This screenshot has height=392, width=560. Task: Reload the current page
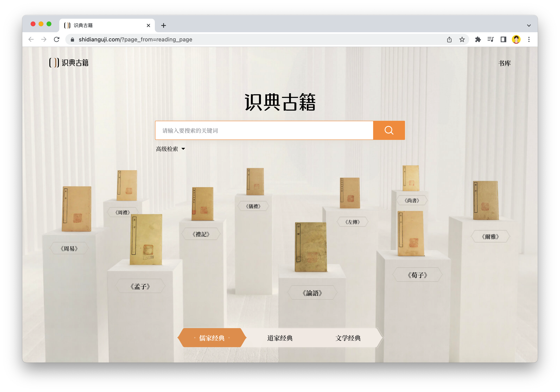pyautogui.click(x=57, y=39)
